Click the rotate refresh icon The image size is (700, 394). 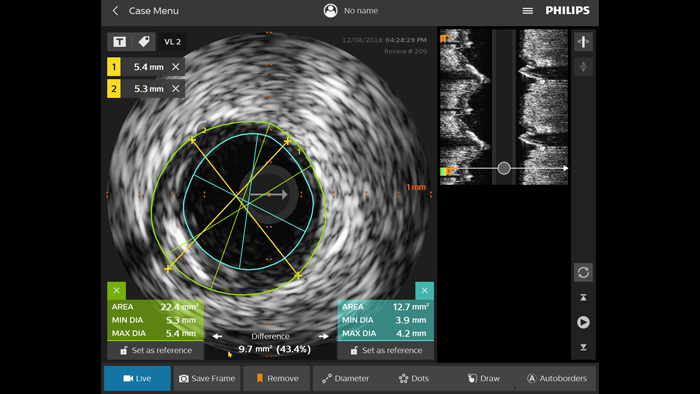click(x=583, y=272)
